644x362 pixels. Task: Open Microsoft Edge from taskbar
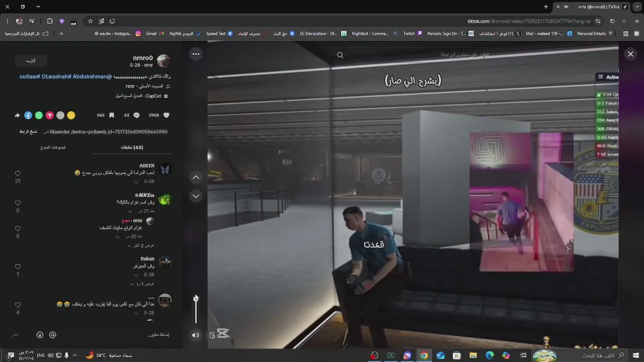click(490, 355)
